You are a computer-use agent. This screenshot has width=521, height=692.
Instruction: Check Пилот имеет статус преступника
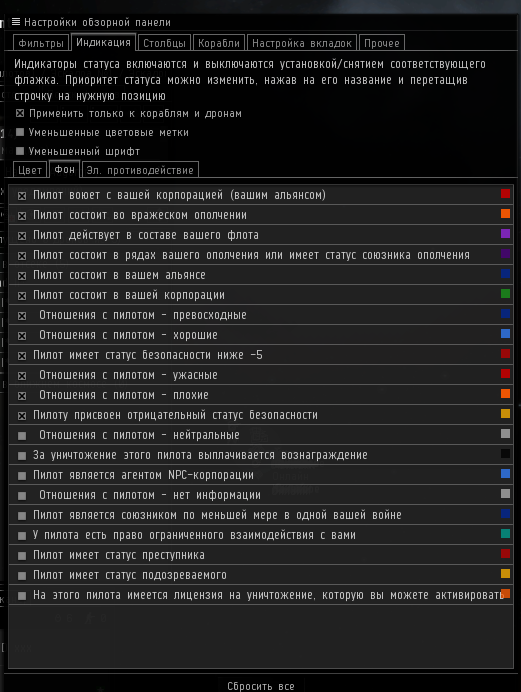[x=22, y=556]
